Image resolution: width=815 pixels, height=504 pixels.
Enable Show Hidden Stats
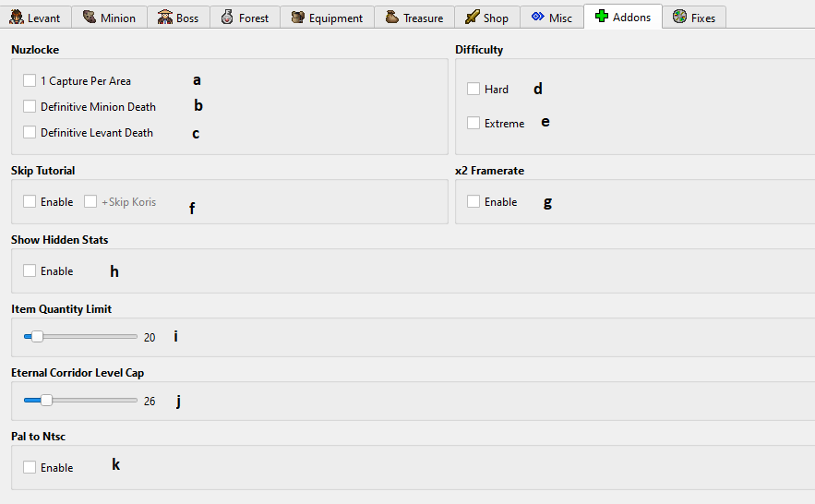pyautogui.click(x=30, y=271)
